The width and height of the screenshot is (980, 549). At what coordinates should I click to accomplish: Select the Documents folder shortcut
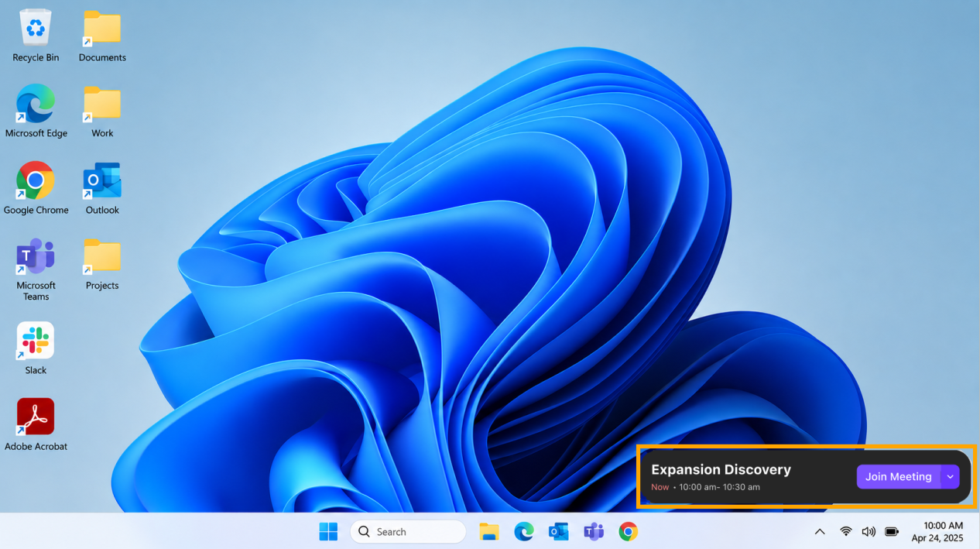tap(102, 36)
